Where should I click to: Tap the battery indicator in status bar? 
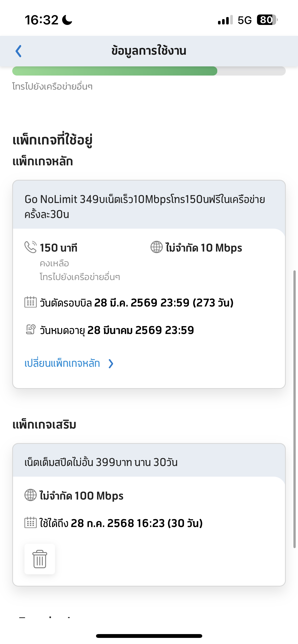(267, 20)
